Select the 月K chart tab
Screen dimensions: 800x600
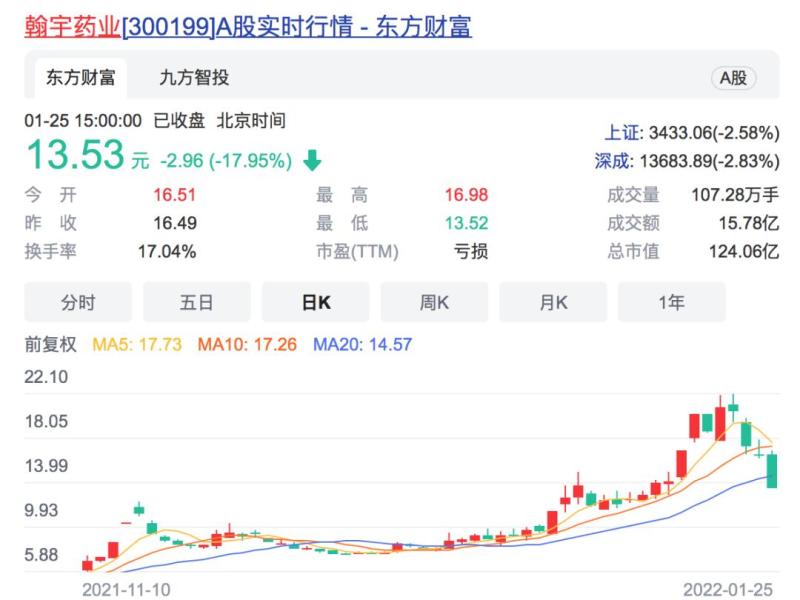(553, 302)
